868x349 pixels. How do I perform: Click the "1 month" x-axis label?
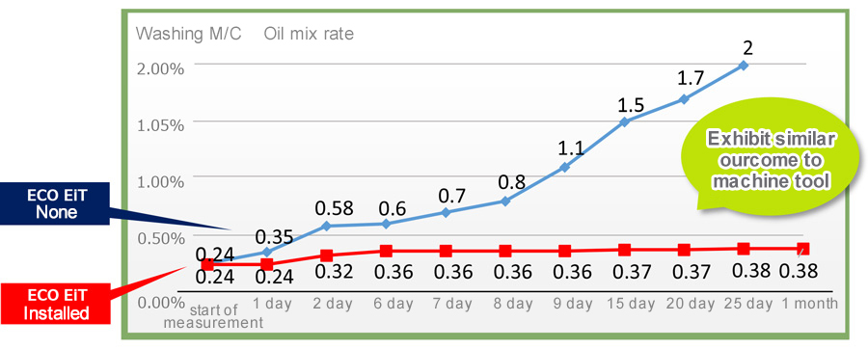click(x=810, y=303)
